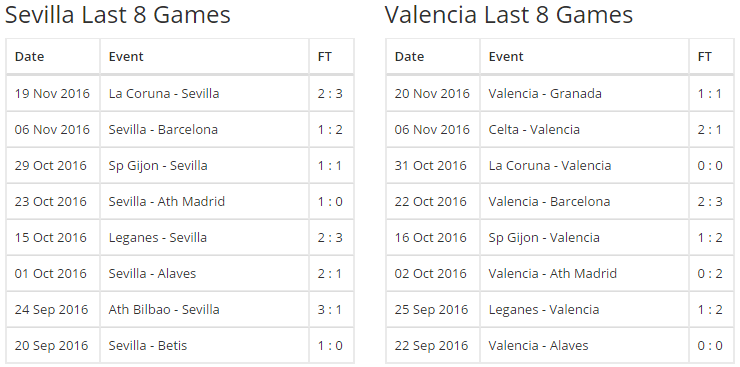Open the Sp Gijon - Sevilla match

click(x=158, y=166)
